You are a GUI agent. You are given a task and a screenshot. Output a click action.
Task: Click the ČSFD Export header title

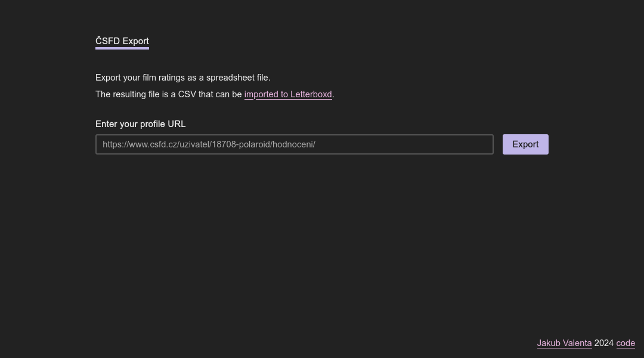click(x=122, y=42)
